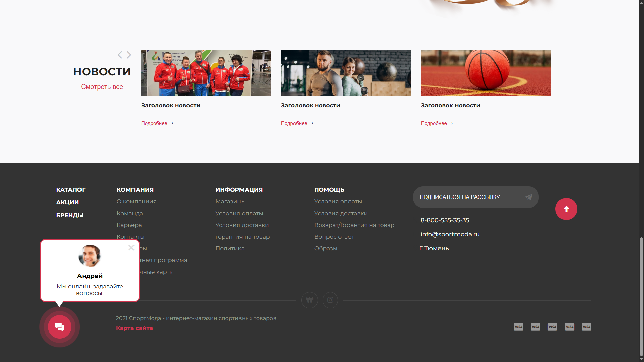
Task: Click the paper plane subscribe icon
Action: pos(528,197)
